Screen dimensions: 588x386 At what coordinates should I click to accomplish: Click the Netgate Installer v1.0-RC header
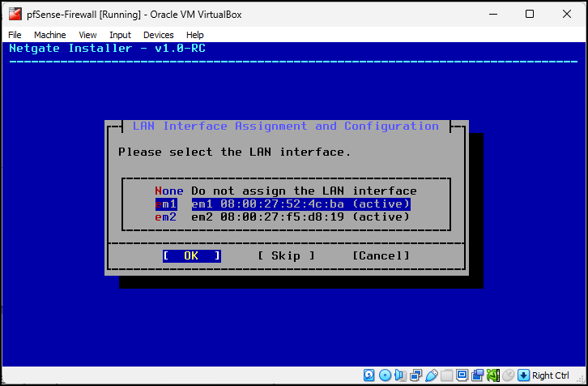107,48
